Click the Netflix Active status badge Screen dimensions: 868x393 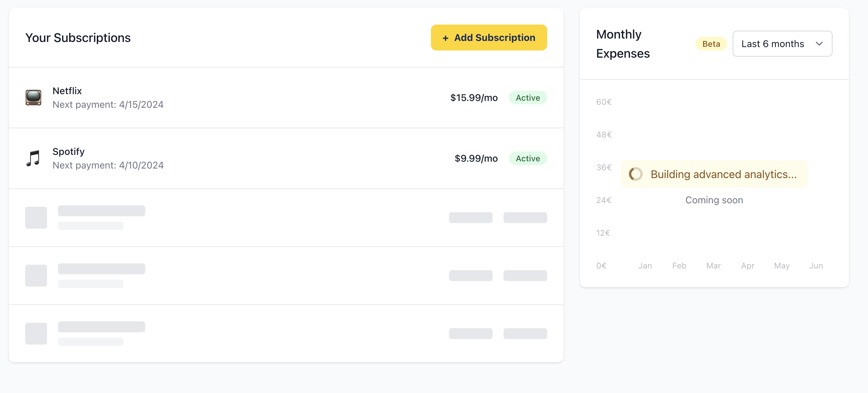tap(528, 98)
